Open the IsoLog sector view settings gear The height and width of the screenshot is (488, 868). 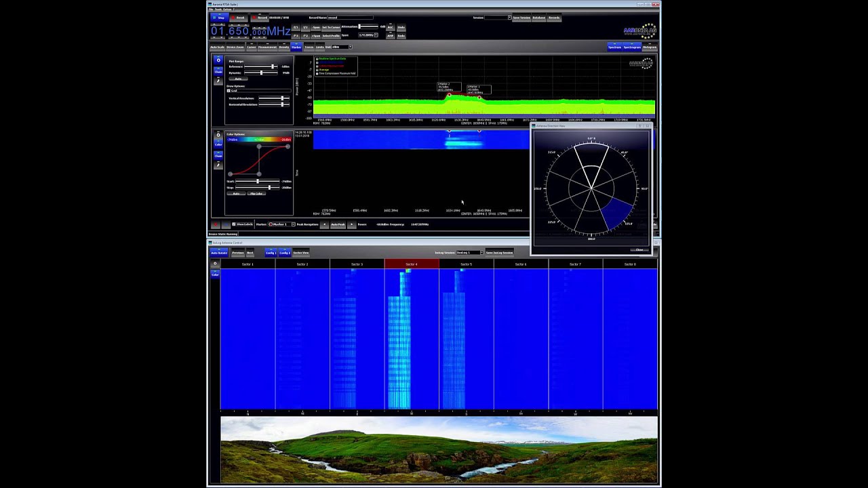(215, 264)
